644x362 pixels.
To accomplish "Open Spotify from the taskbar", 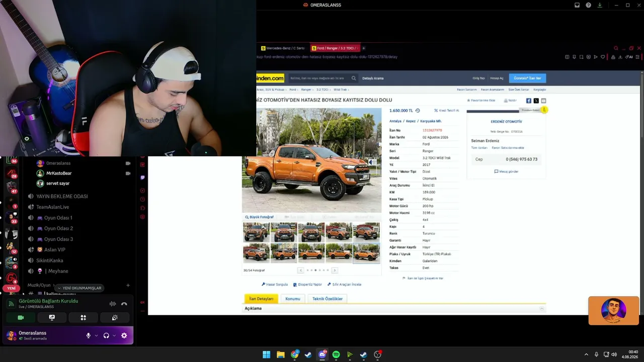I will pos(336,354).
